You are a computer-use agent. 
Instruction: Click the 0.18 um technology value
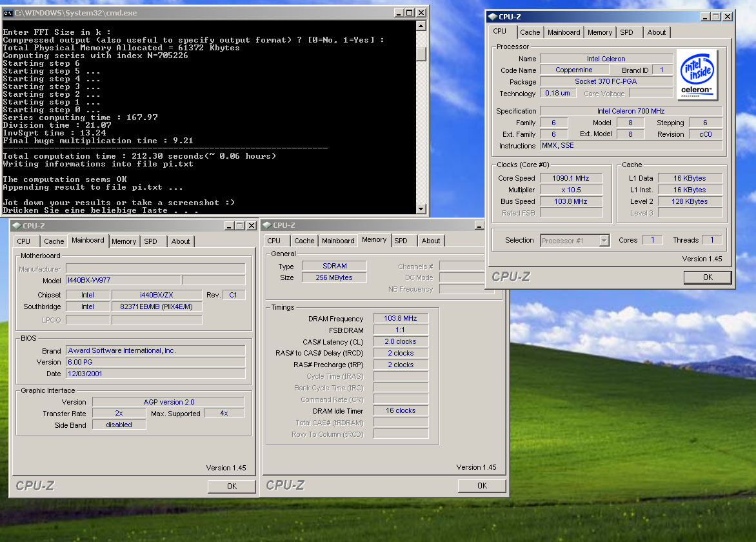[558, 93]
